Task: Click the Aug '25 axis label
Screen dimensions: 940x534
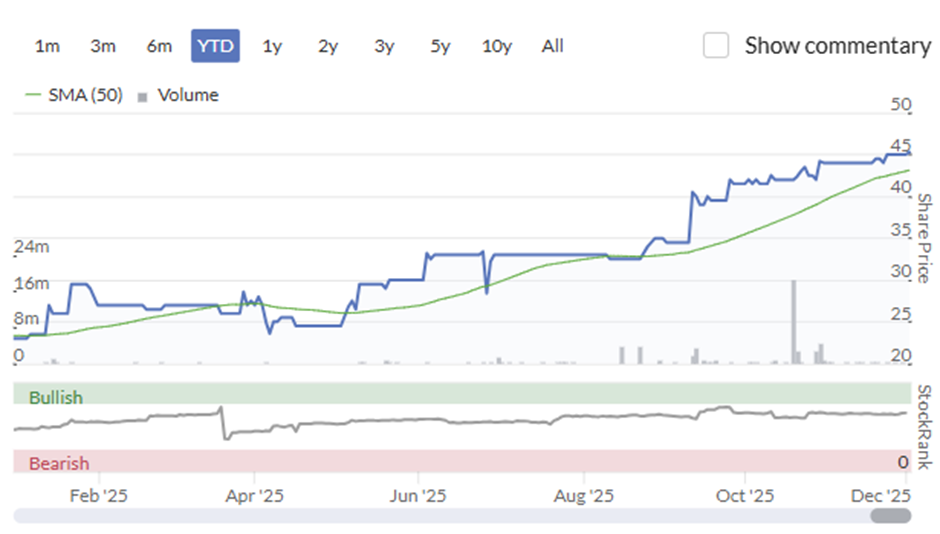Action: click(x=584, y=496)
